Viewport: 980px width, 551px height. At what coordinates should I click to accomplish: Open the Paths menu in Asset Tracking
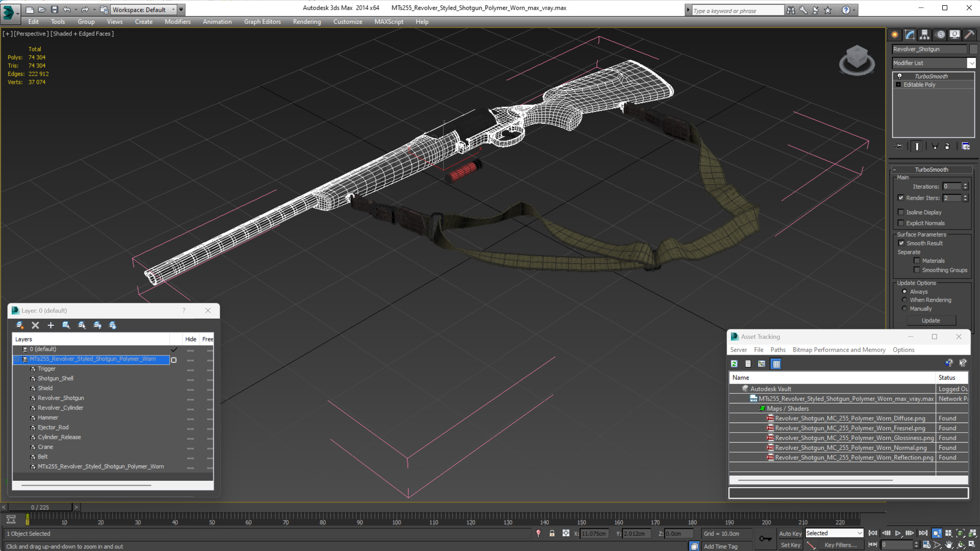(x=778, y=349)
